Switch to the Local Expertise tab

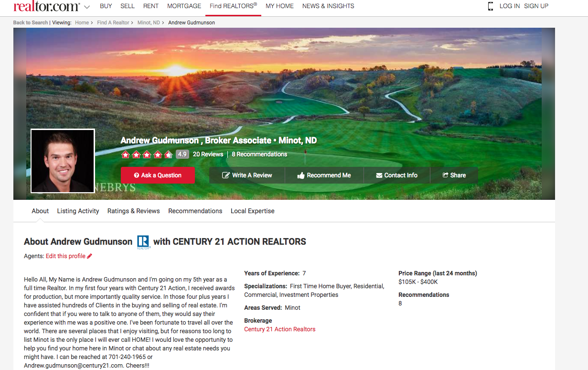click(252, 211)
